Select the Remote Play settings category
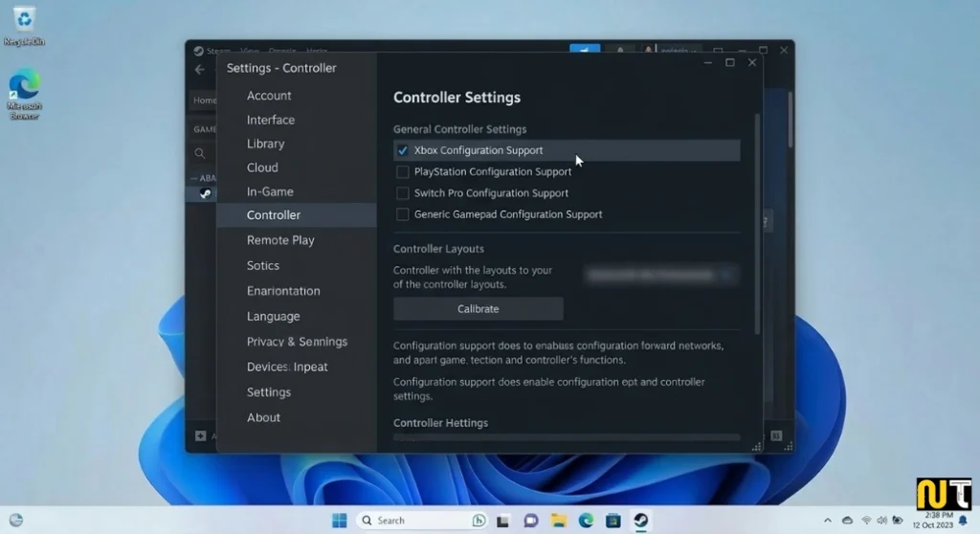The height and width of the screenshot is (534, 980). [280, 240]
